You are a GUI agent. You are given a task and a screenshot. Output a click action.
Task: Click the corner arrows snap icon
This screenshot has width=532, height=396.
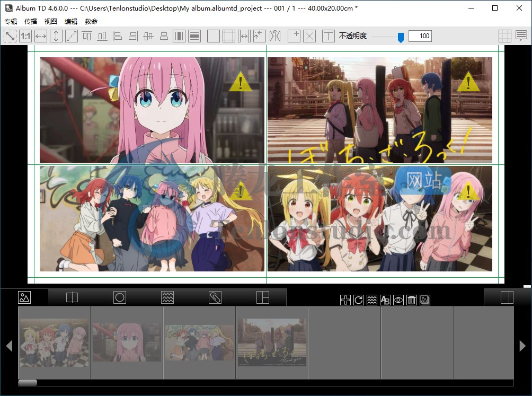click(x=260, y=36)
